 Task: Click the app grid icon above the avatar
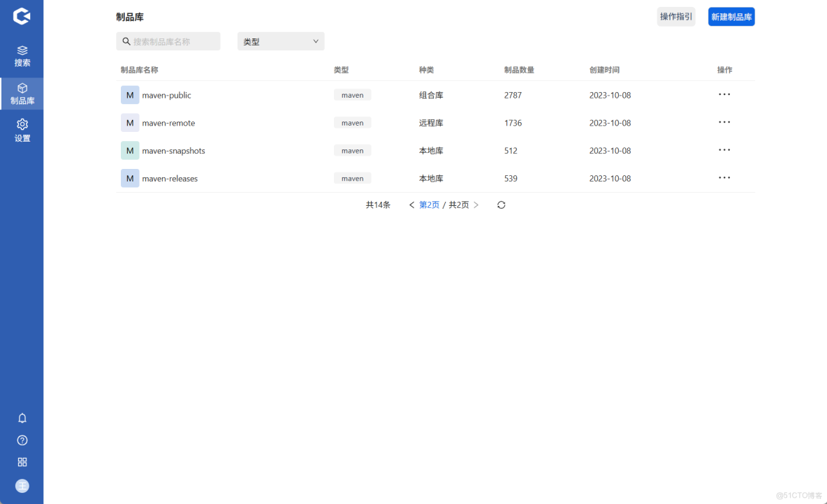(x=22, y=461)
